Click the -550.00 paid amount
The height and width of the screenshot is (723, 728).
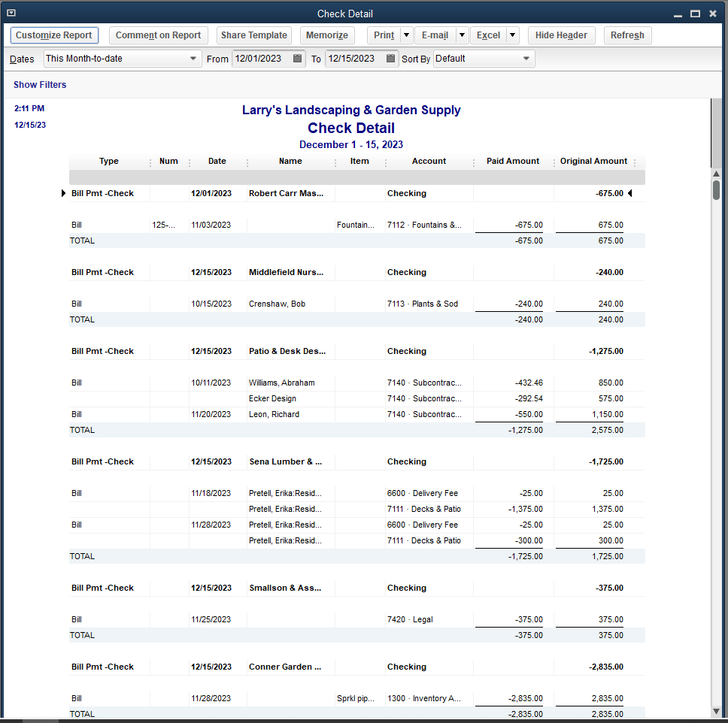(529, 414)
